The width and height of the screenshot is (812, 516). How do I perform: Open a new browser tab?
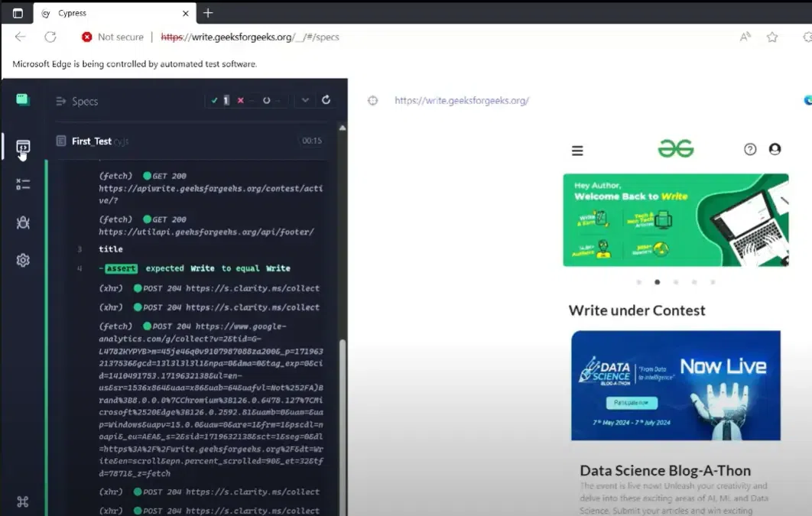(x=208, y=13)
